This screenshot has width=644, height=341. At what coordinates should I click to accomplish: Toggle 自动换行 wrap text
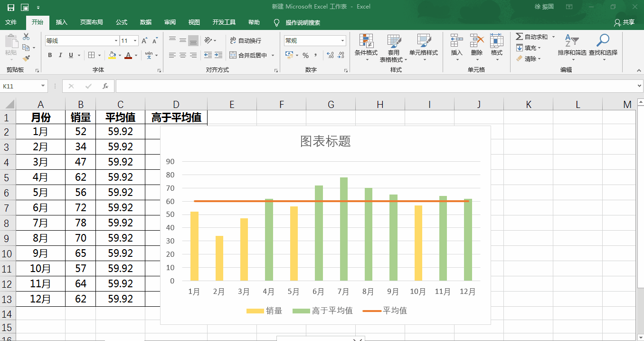pyautogui.click(x=245, y=40)
